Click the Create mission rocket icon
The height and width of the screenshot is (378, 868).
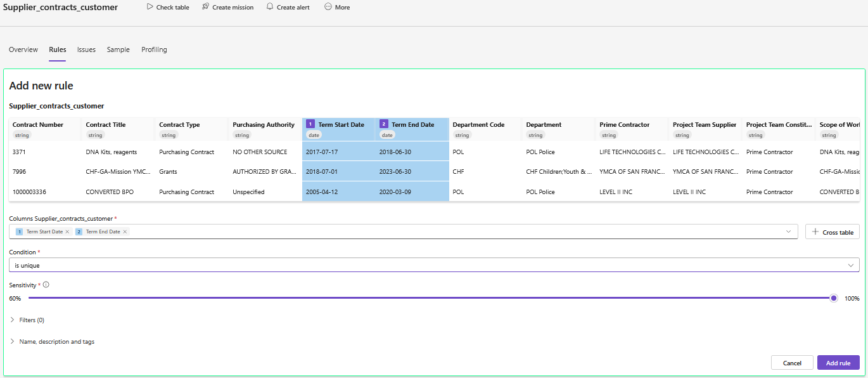point(205,7)
